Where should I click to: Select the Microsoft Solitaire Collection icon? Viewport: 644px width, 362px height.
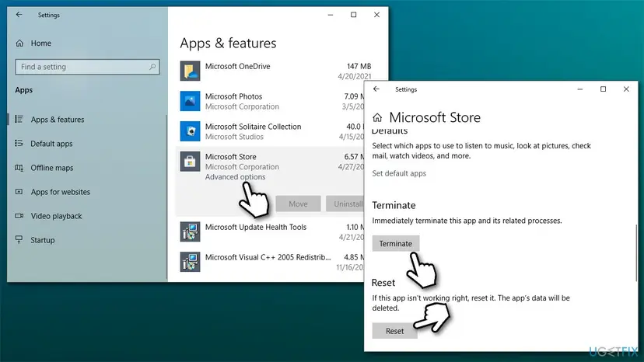(x=190, y=131)
